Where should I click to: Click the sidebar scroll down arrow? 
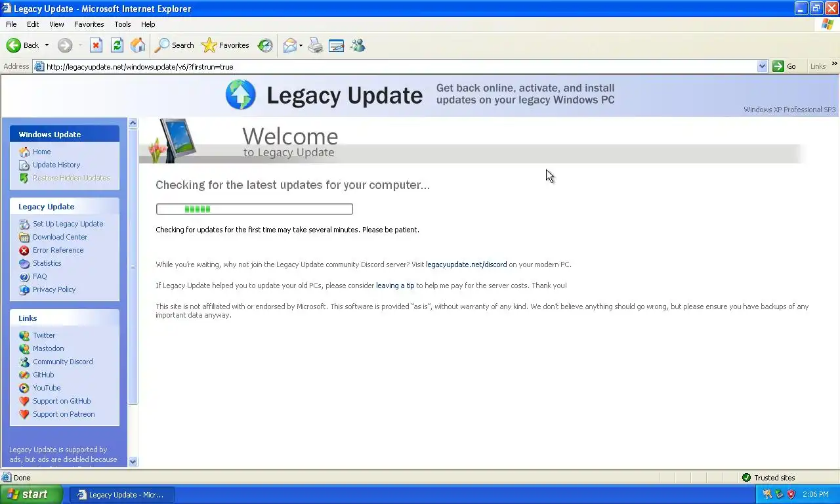133,461
